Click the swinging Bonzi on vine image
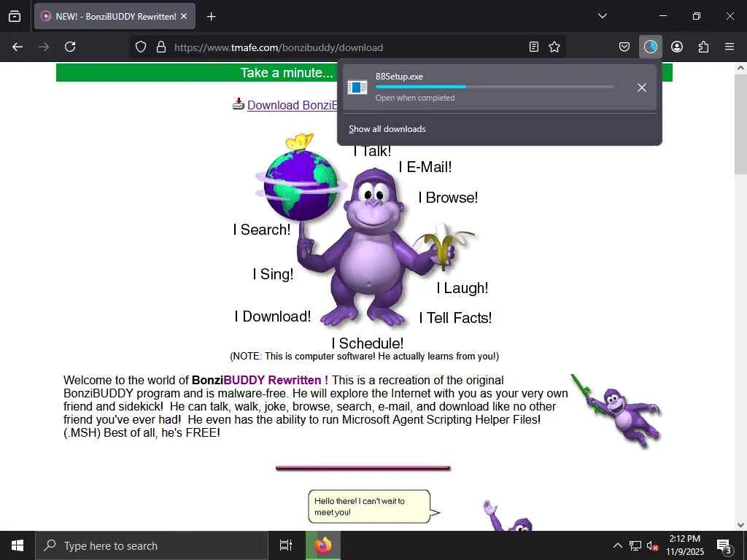The width and height of the screenshot is (747, 560). pyautogui.click(x=616, y=411)
